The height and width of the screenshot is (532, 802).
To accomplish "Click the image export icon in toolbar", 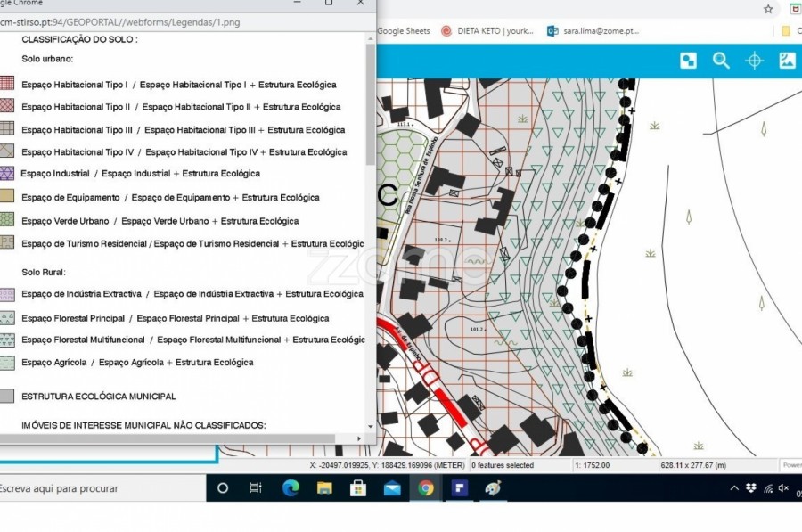I will [x=787, y=61].
